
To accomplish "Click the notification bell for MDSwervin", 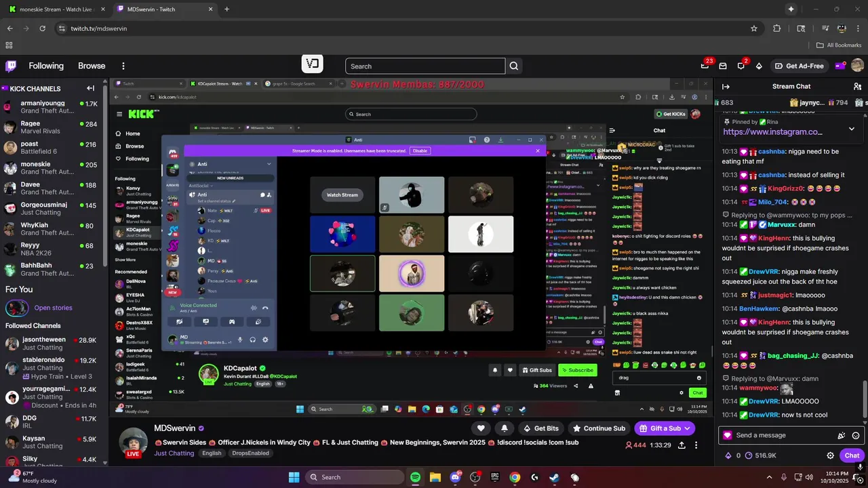I will click(x=505, y=428).
